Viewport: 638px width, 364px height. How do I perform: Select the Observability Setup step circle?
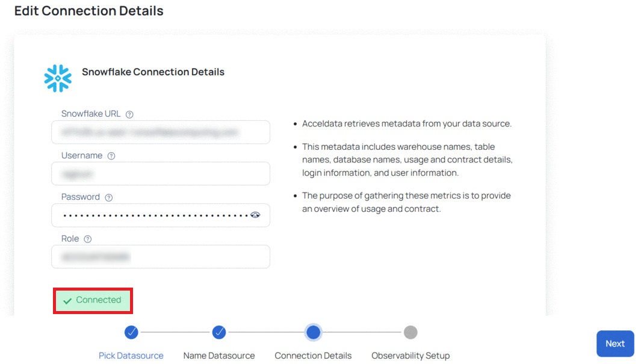[x=410, y=332]
